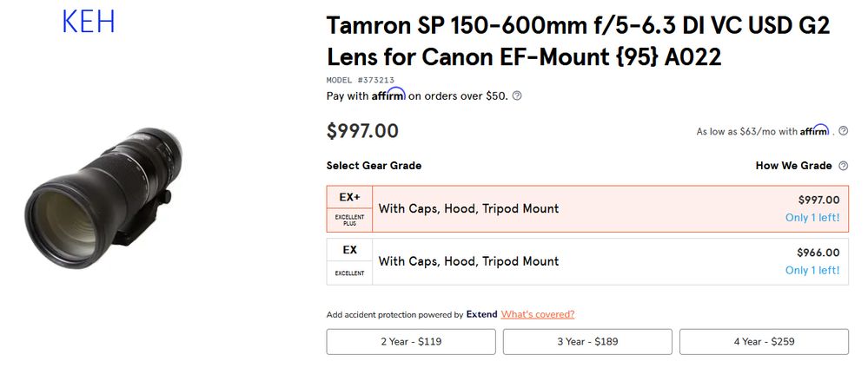Choose the 4 Year - $259 protection plan
This screenshot has width=868, height=368.
pos(764,342)
